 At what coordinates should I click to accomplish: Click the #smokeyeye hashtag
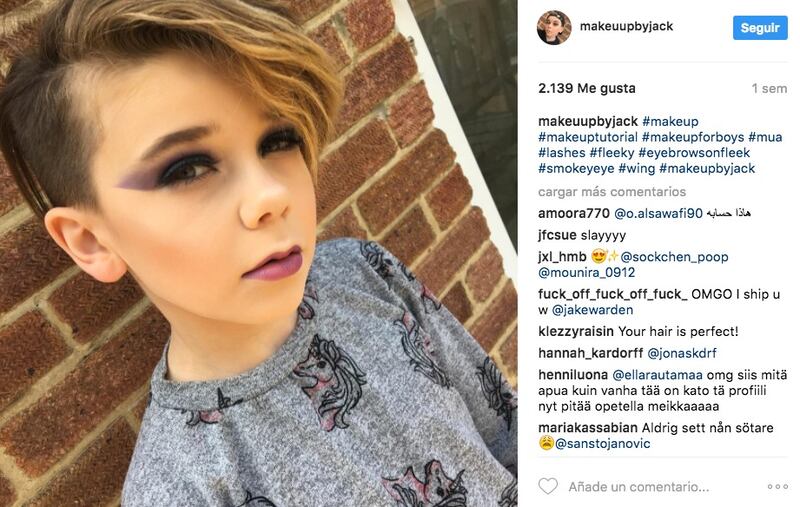click(x=576, y=168)
